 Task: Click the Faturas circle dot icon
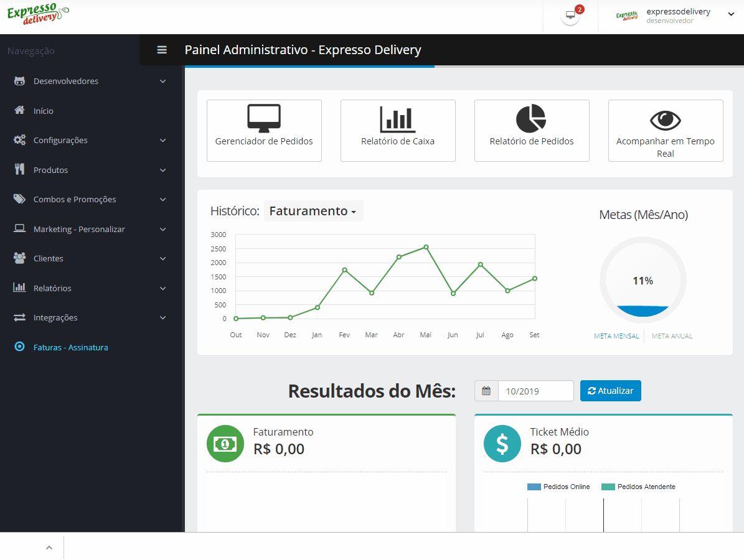pyautogui.click(x=19, y=347)
